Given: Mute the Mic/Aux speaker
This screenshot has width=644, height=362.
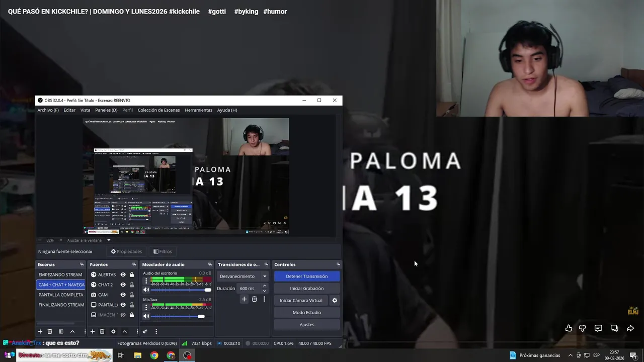Looking at the screenshot, I should 146,316.
